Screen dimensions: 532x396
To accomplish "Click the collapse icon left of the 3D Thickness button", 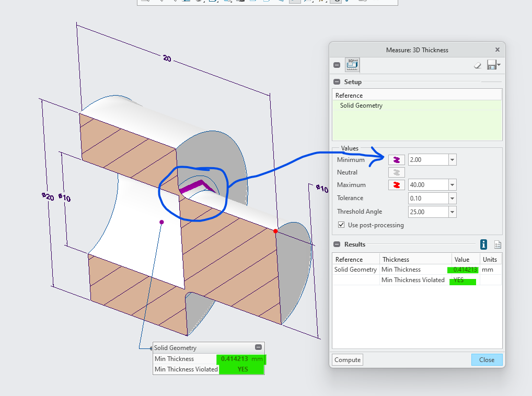I will point(337,65).
